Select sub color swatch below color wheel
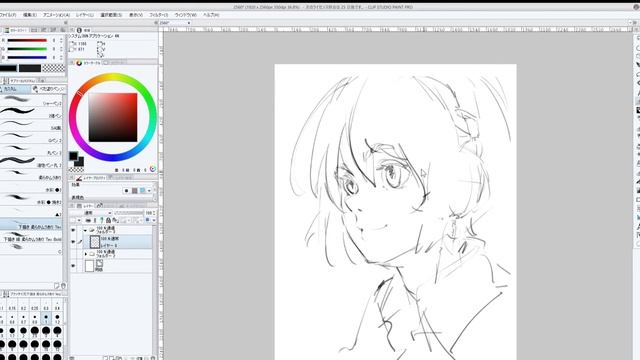 (79, 162)
